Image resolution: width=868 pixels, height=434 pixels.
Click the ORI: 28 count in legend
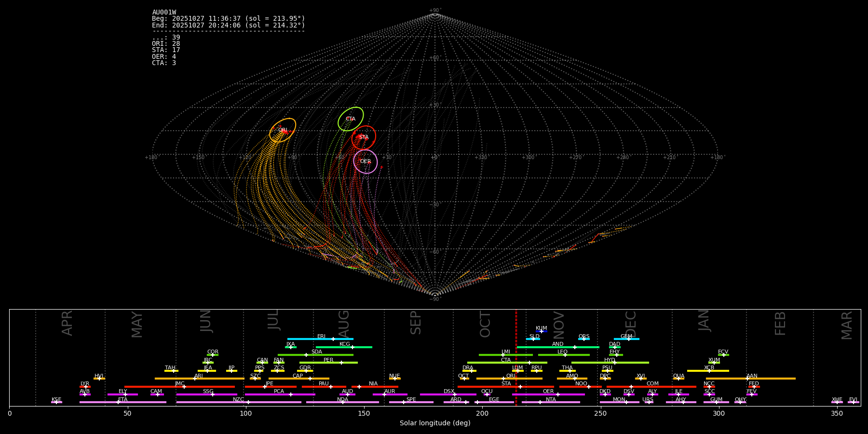click(x=166, y=44)
